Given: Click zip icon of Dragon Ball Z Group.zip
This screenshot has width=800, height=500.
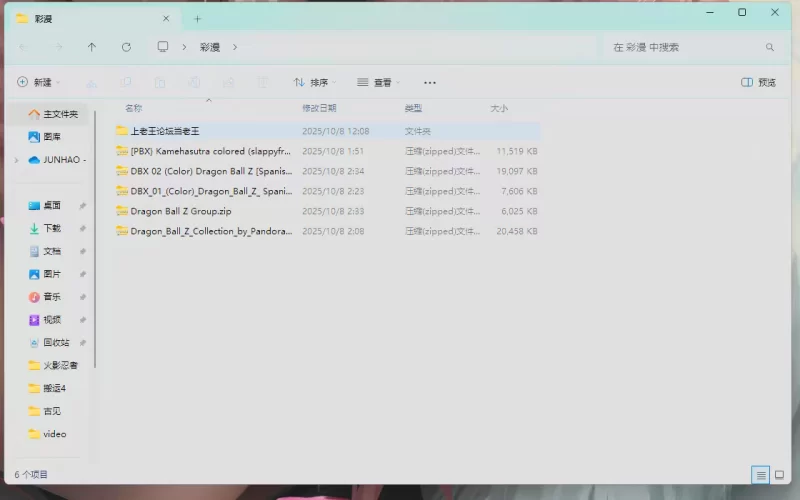Looking at the screenshot, I should [121, 211].
